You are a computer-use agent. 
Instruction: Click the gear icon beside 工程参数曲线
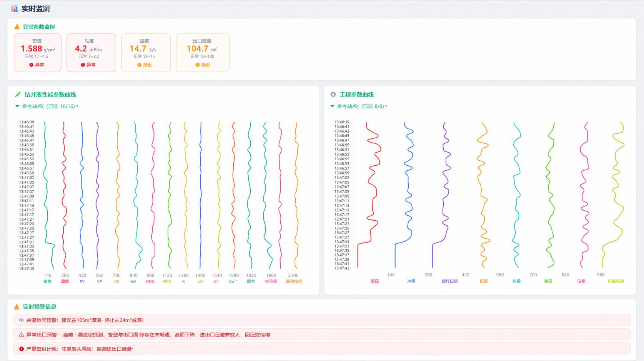click(x=333, y=95)
